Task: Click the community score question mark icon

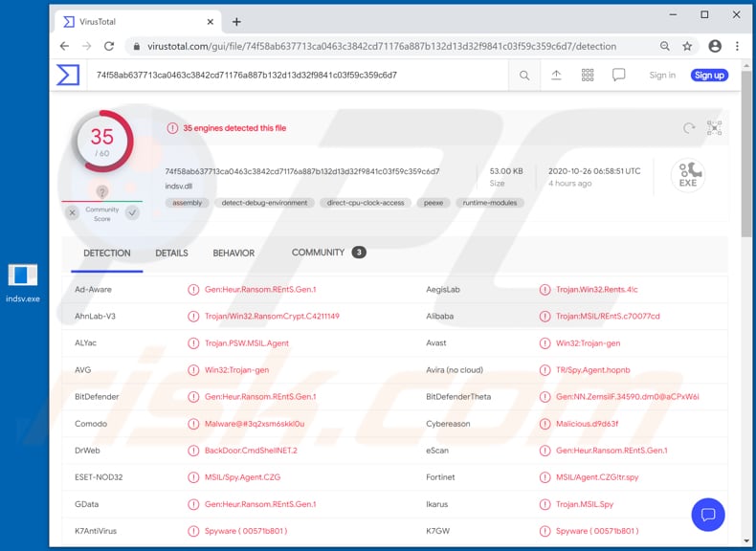Action: click(101, 192)
